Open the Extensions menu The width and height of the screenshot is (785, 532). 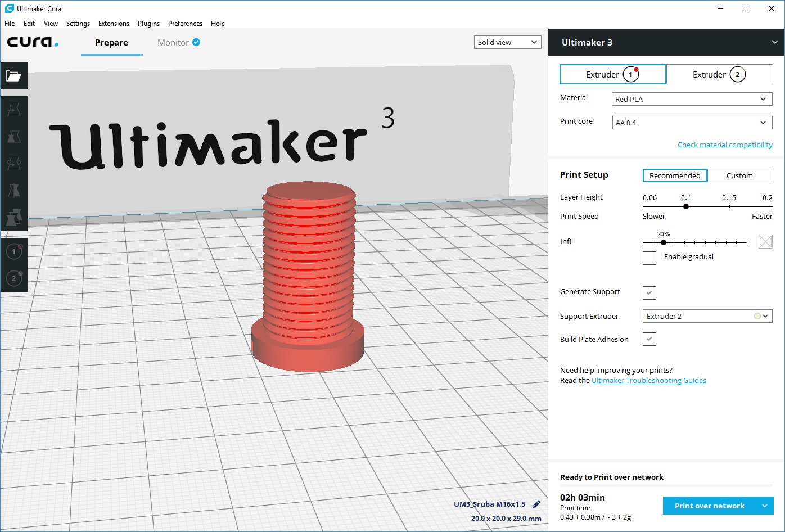(114, 24)
